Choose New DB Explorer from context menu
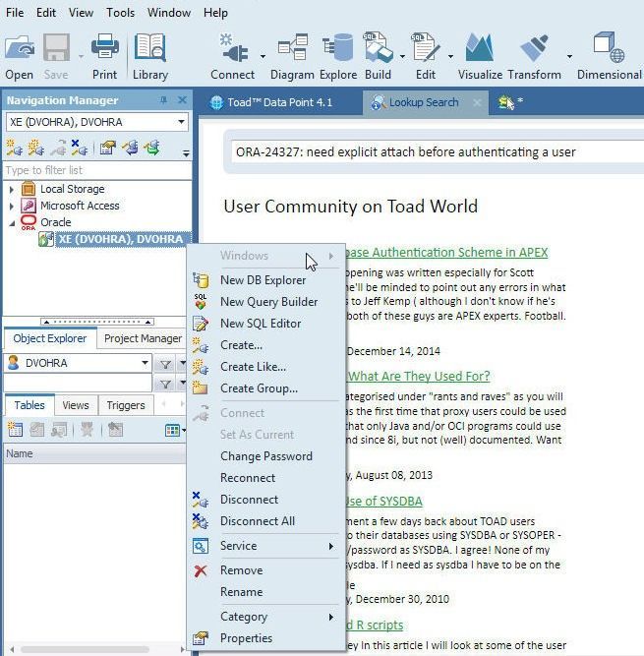 coord(266,280)
